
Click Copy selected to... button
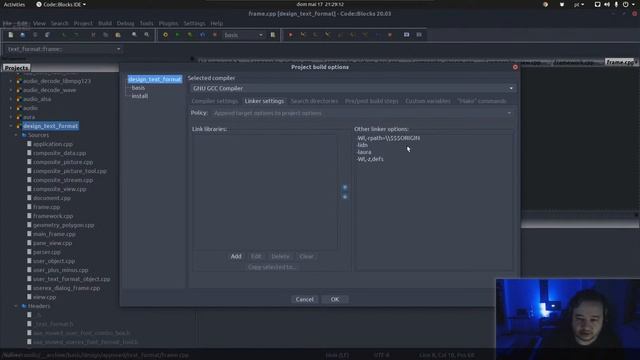coord(272,267)
